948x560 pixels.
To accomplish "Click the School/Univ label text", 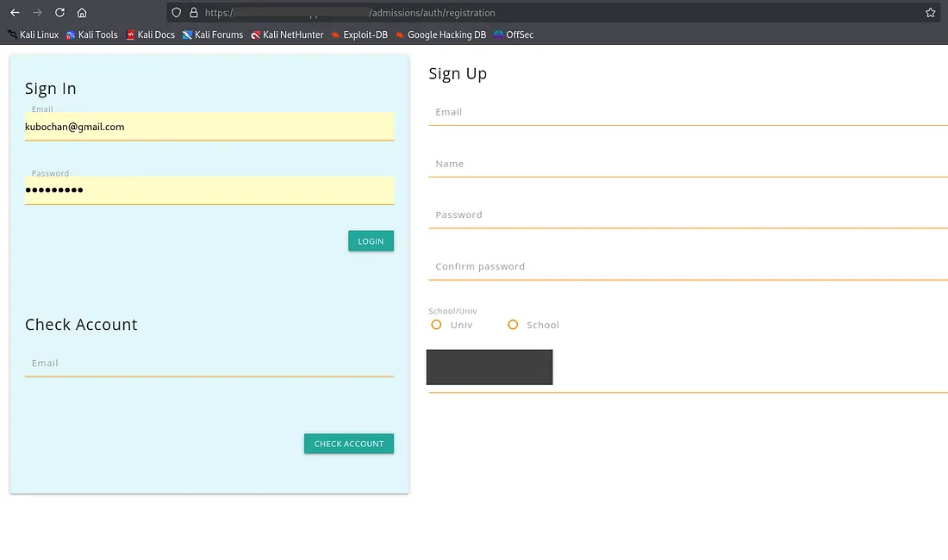I will tap(452, 311).
